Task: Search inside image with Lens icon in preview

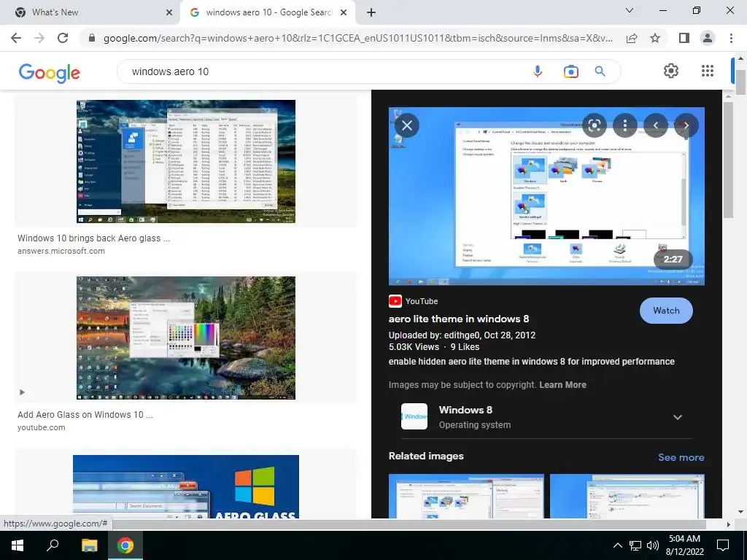Action: [594, 125]
